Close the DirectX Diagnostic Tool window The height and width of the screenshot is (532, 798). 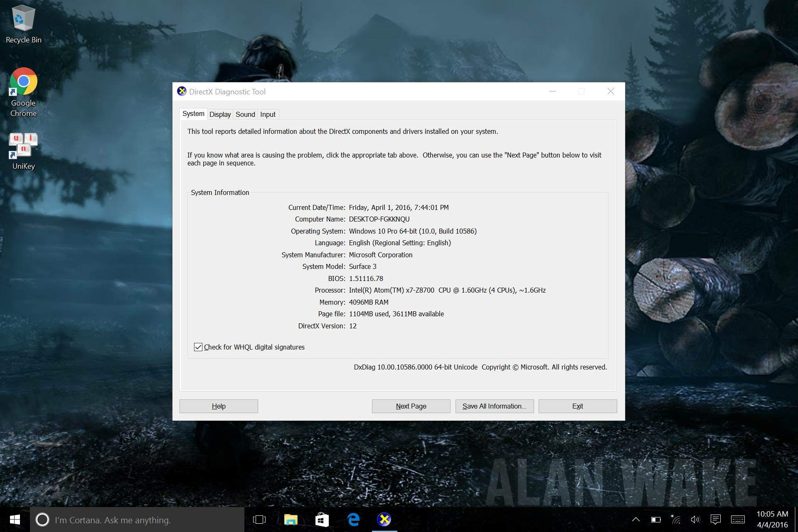pyautogui.click(x=611, y=91)
